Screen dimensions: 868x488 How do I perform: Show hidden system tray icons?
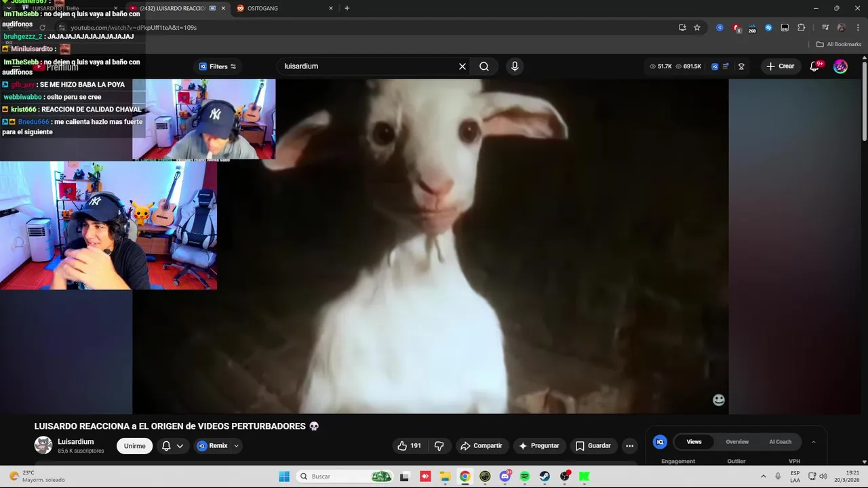tap(763, 476)
